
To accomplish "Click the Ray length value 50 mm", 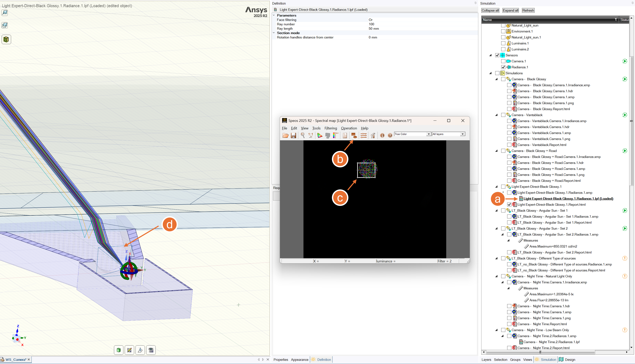I will [x=374, y=29].
